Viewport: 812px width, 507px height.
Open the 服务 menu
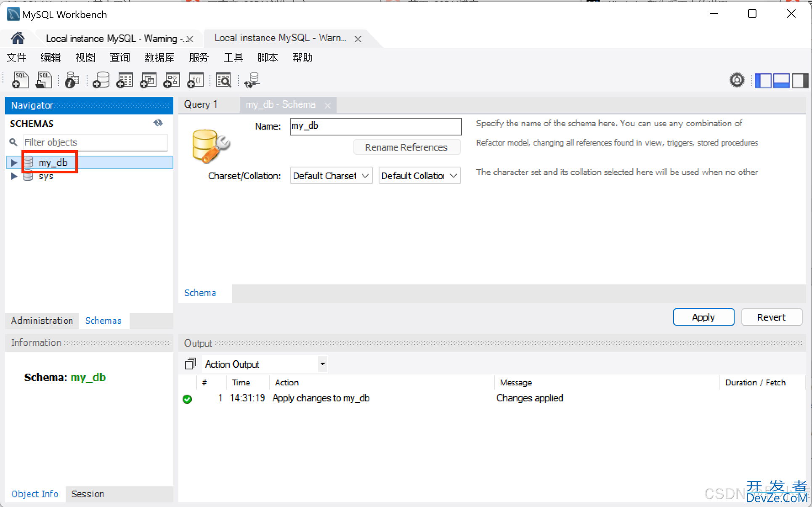point(199,58)
